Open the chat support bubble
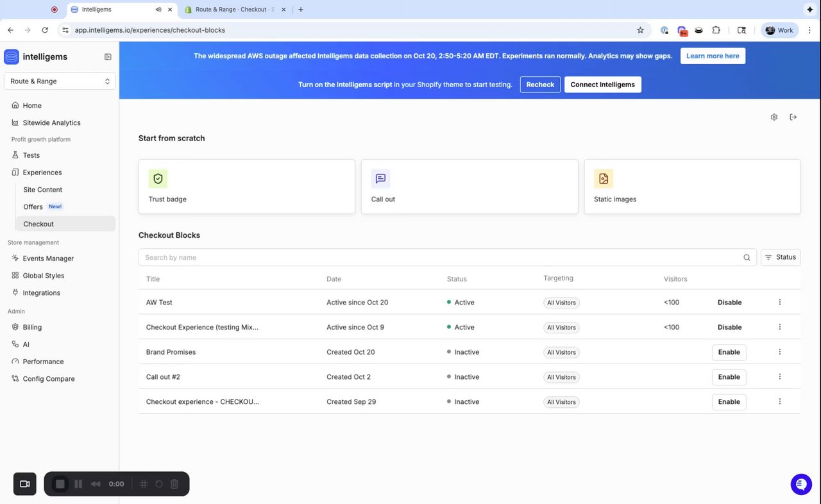This screenshot has width=821, height=504. coord(801,484)
